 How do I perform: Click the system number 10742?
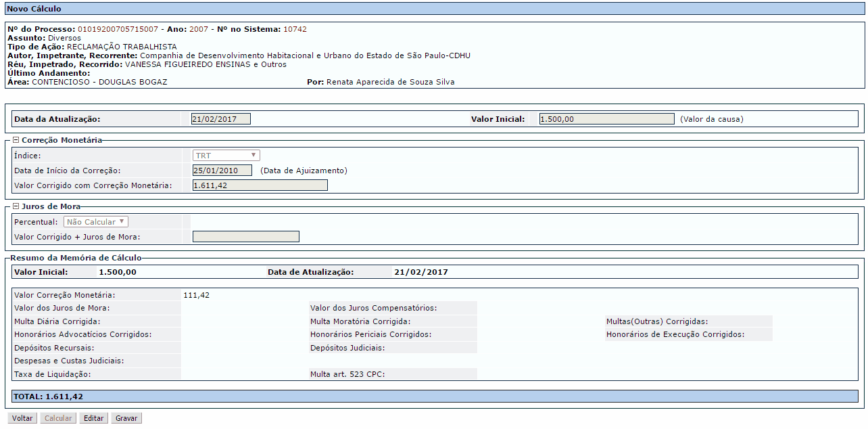(x=295, y=30)
